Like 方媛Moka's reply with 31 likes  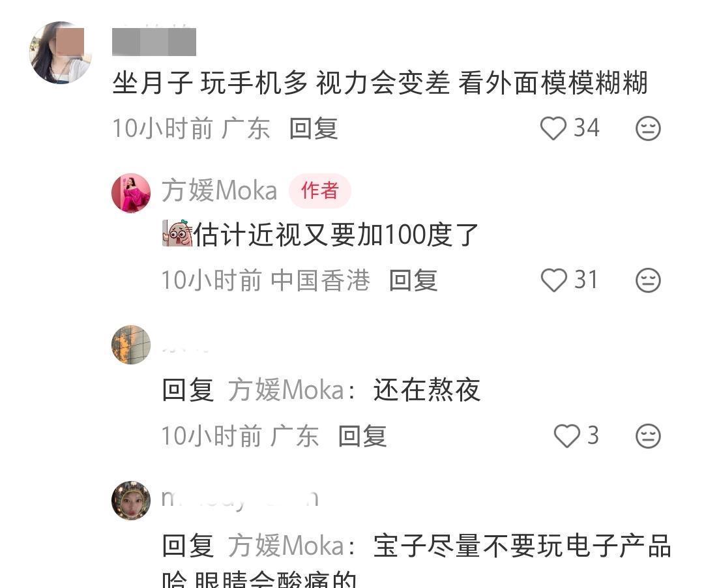click(x=553, y=280)
